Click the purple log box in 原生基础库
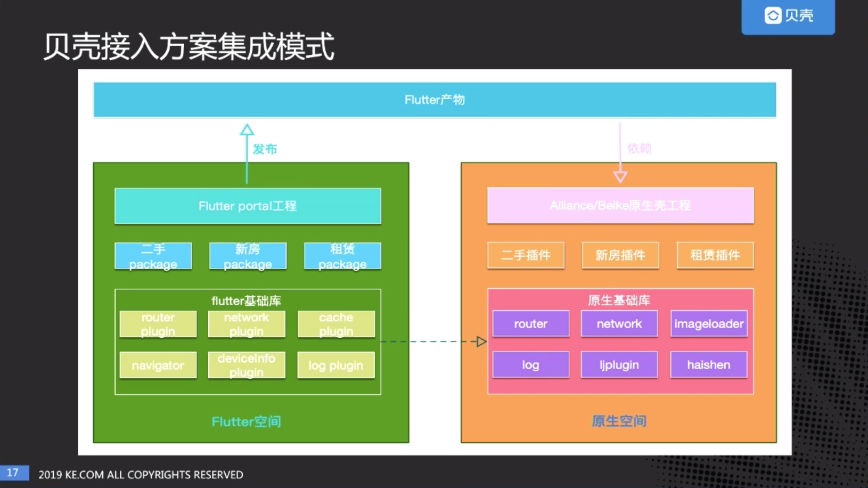 tap(531, 365)
